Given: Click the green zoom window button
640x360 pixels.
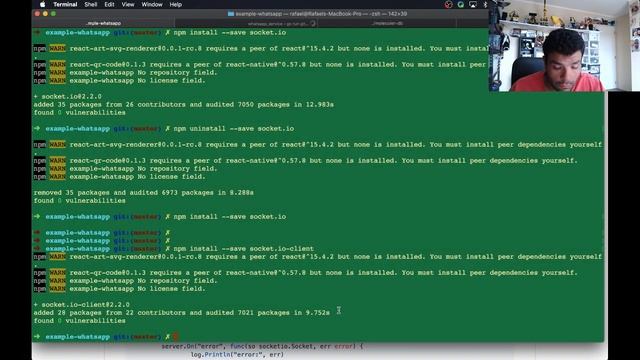Looking at the screenshot, I should click(53, 14).
